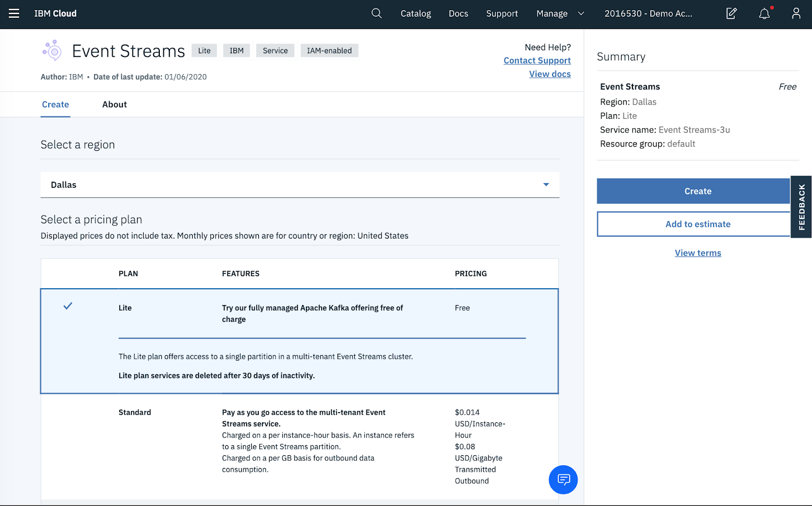The image size is (812, 506).
Task: Click the Lite plan checkmark
Action: coord(67,306)
